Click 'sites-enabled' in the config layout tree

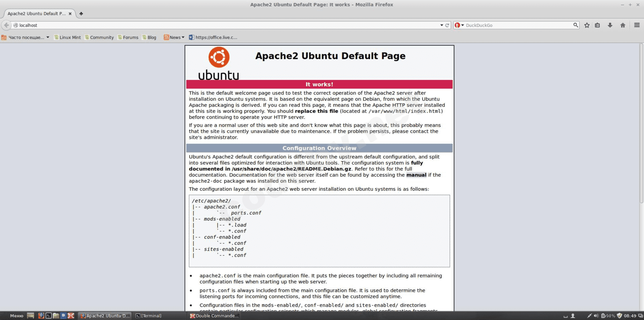(223, 249)
